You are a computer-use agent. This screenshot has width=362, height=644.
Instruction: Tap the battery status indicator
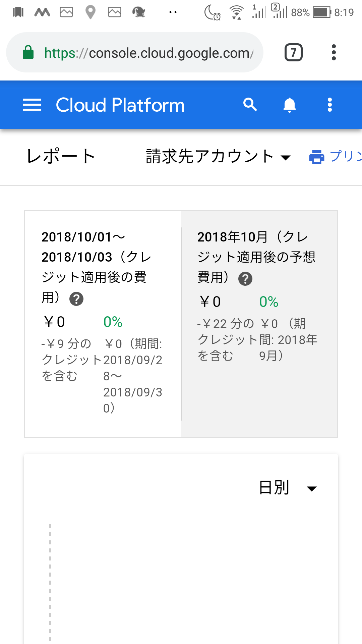pos(321,12)
